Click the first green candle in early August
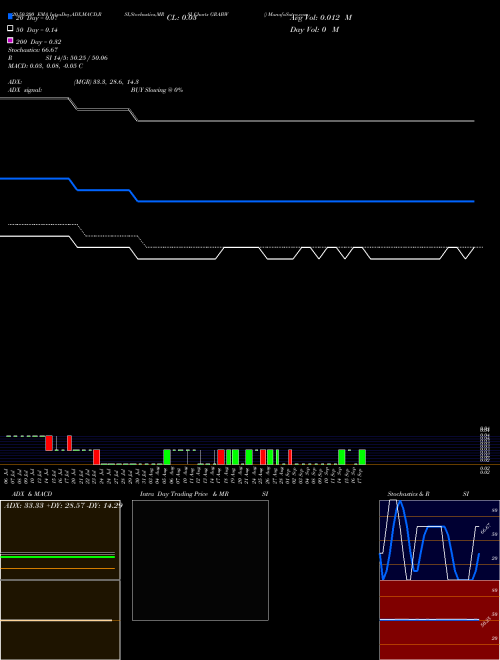This screenshot has height=660, width=500. [167, 457]
